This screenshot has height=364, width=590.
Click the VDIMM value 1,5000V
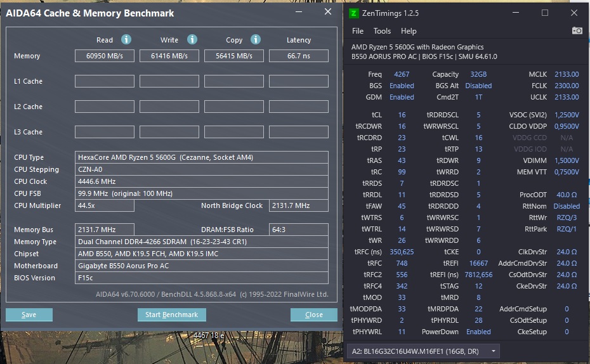567,160
